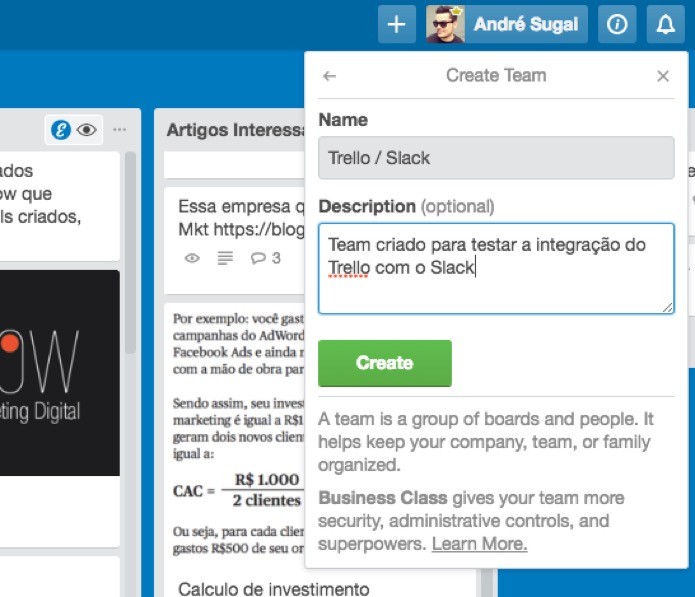Screen dimensions: 695x597
Task: Click the Artigos Interessantes list title
Action: [235, 130]
